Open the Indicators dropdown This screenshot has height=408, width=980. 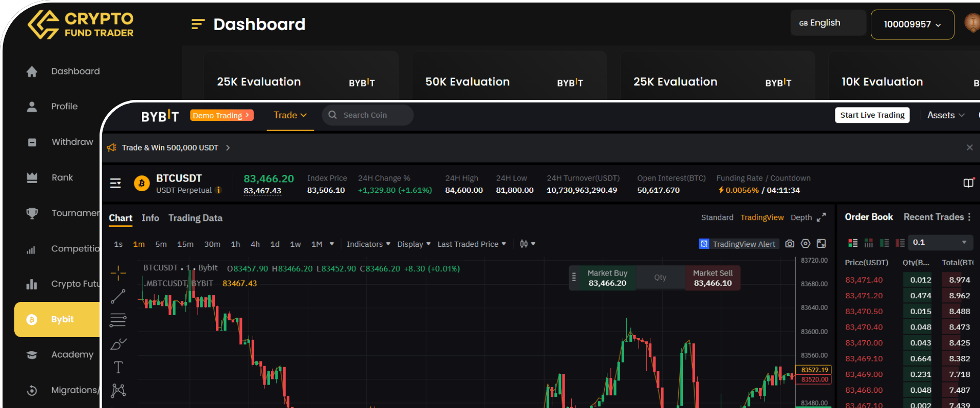(368, 244)
